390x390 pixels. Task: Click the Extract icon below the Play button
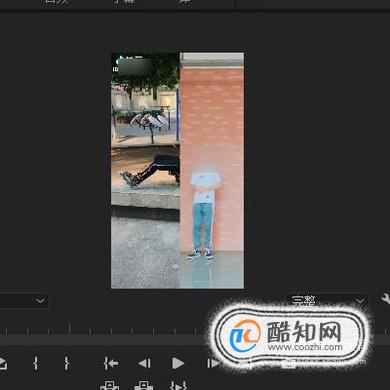144,385
